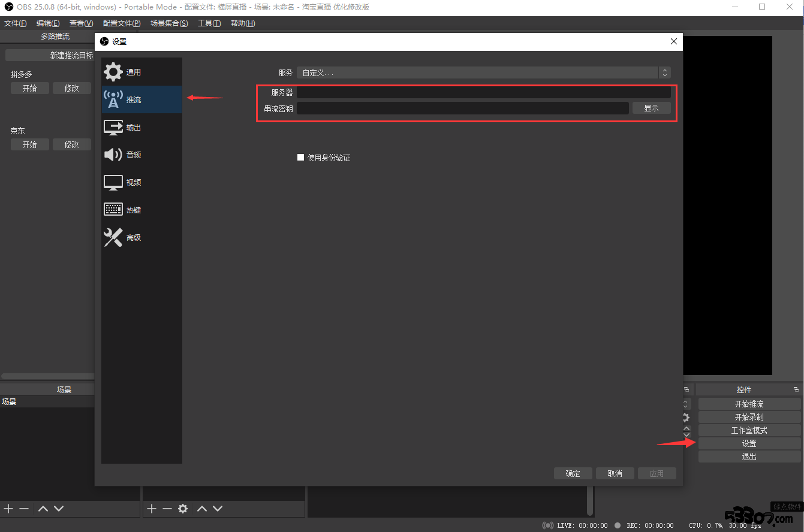Open the 文件 menu
This screenshot has width=804, height=532.
(x=16, y=23)
